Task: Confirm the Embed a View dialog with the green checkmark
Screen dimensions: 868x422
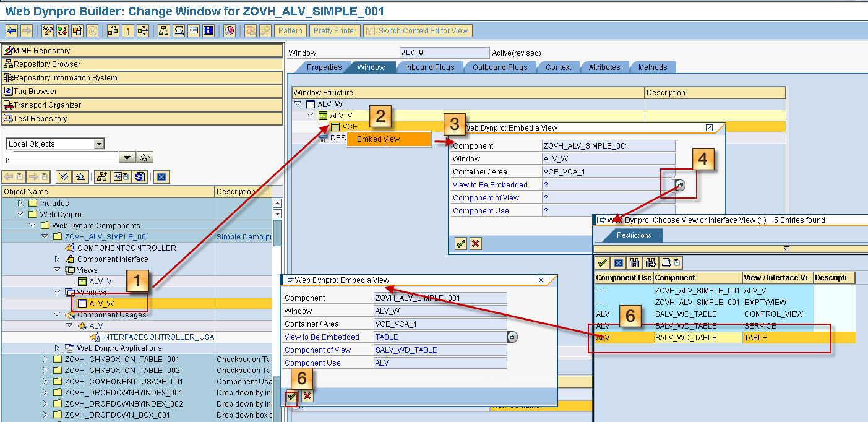Action: click(291, 396)
